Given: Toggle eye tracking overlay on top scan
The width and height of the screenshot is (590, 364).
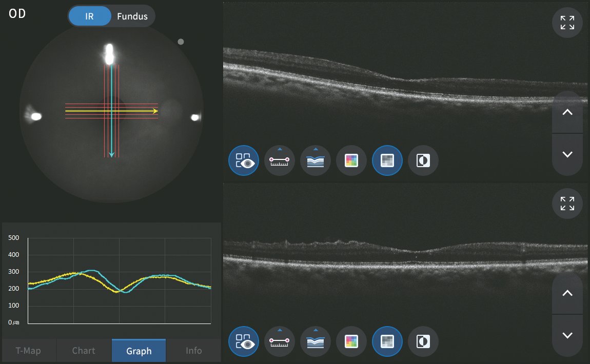Looking at the screenshot, I should [244, 160].
